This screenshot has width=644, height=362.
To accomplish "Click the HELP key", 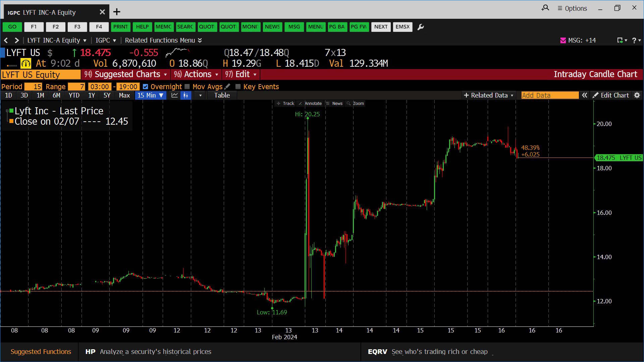I will point(142,27).
